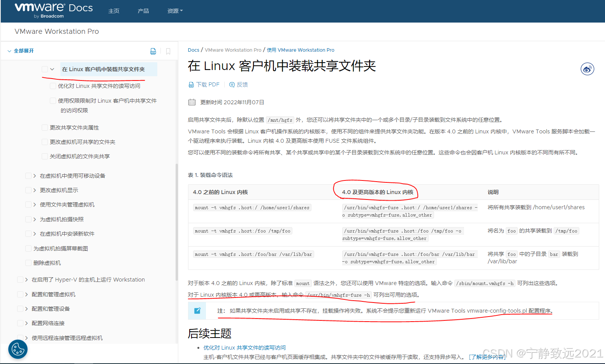
Task: Go to Docs breadcrumb link
Action: 193,50
